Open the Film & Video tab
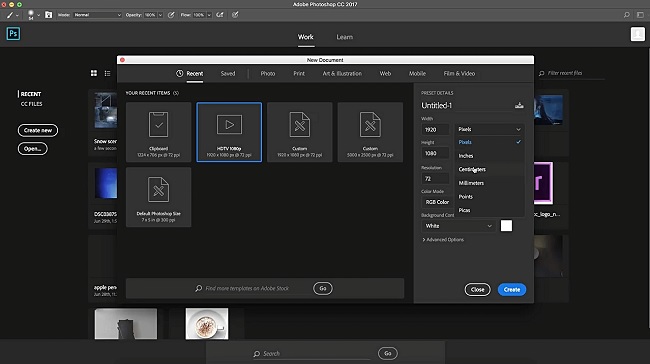This screenshot has width=650, height=364. pyautogui.click(x=459, y=73)
